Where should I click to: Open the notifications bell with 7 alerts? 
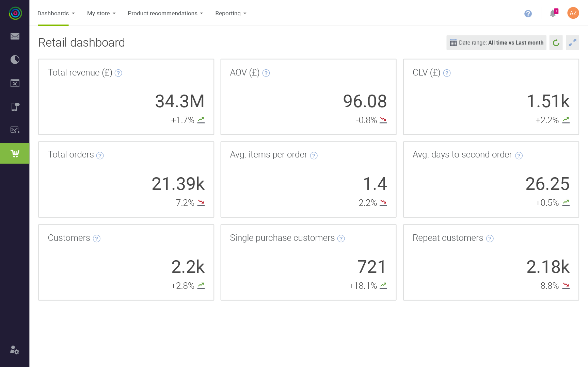pyautogui.click(x=552, y=14)
